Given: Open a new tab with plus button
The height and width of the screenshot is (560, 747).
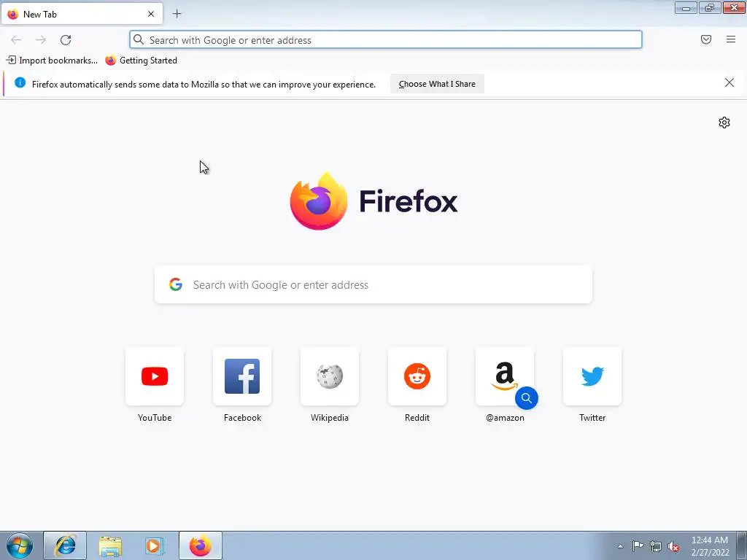Looking at the screenshot, I should coord(177,14).
